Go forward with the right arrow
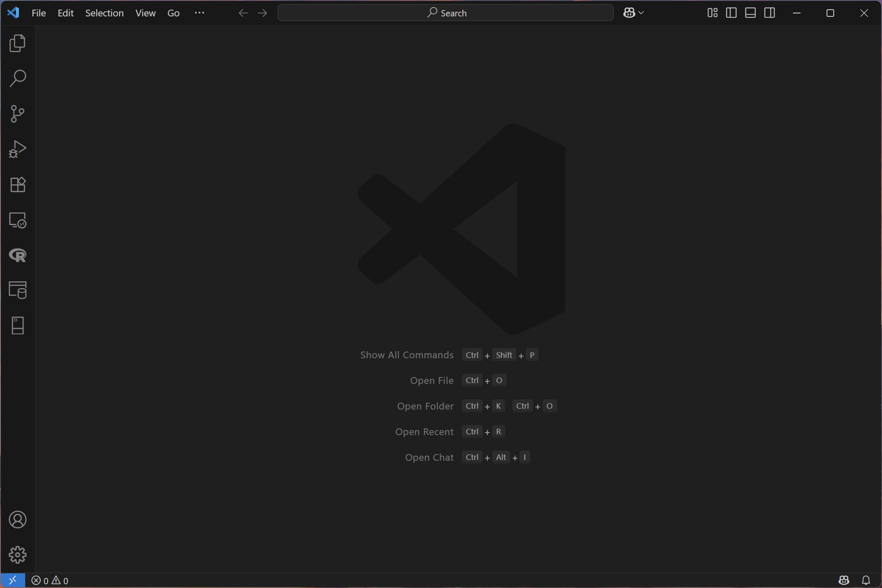This screenshot has height=588, width=882. pos(262,13)
